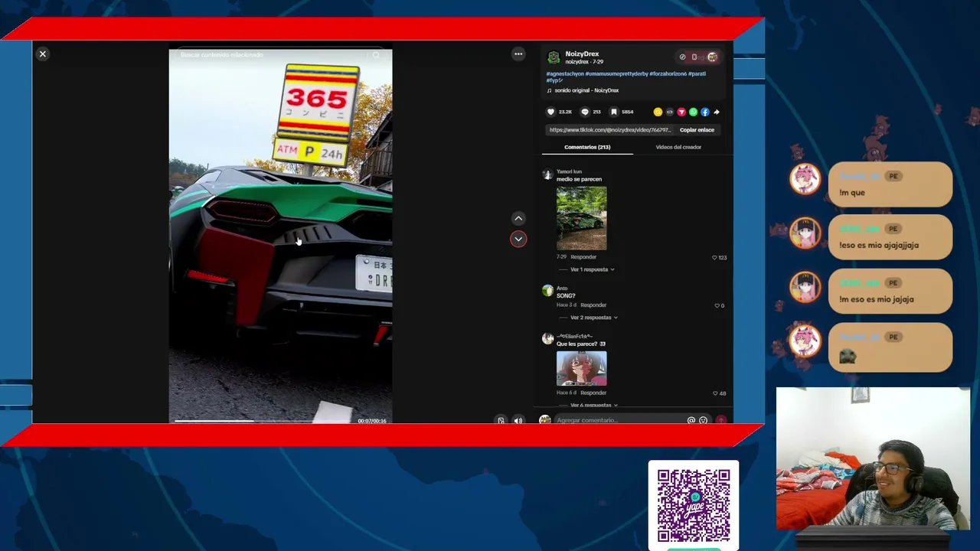This screenshot has width=980, height=551.
Task: Click the yellow repost share icon
Action: pos(658,112)
